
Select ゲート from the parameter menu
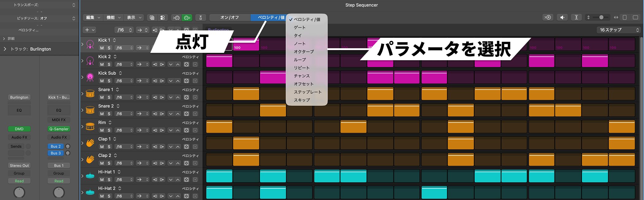[300, 27]
